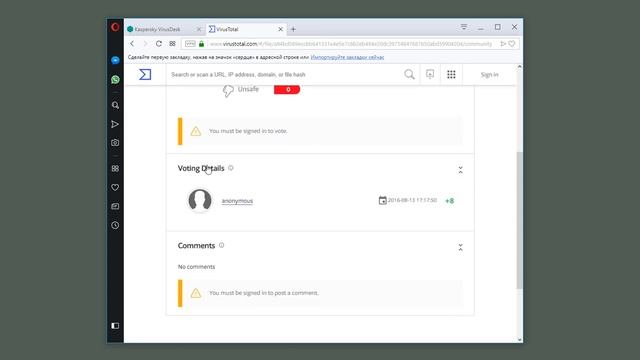Open WhatsApp in the Opera sidebar
The width and height of the screenshot is (640, 360).
point(115,79)
